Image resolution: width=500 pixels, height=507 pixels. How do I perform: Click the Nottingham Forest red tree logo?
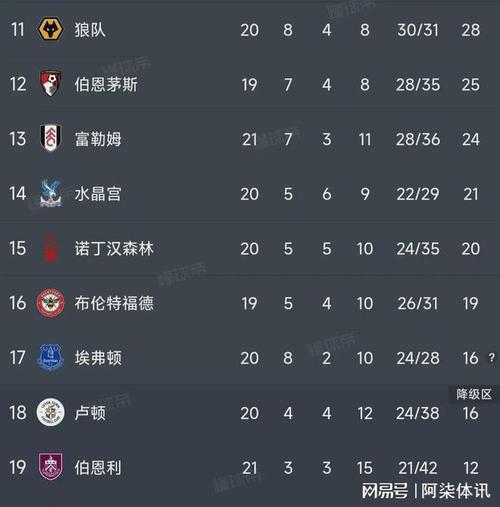[x=51, y=248]
